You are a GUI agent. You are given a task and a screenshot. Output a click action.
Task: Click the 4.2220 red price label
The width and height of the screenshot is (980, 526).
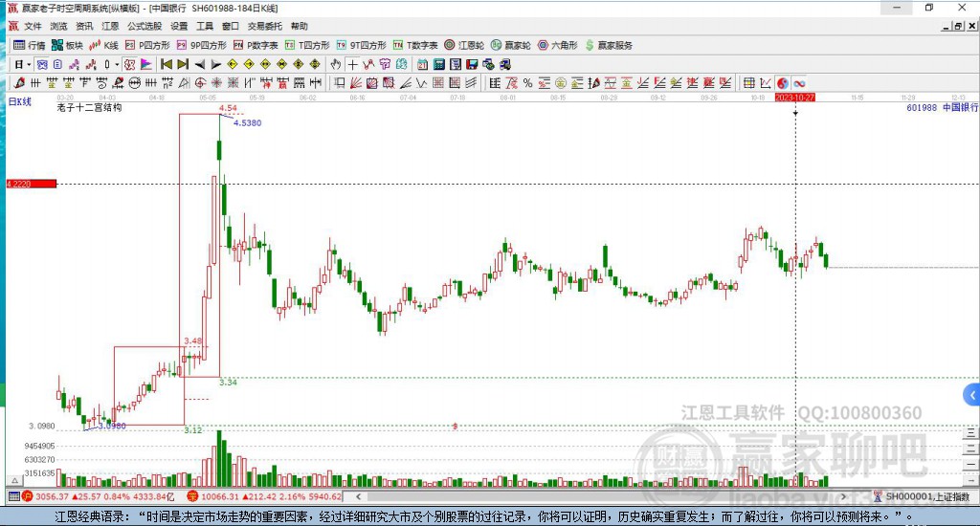[x=32, y=184]
